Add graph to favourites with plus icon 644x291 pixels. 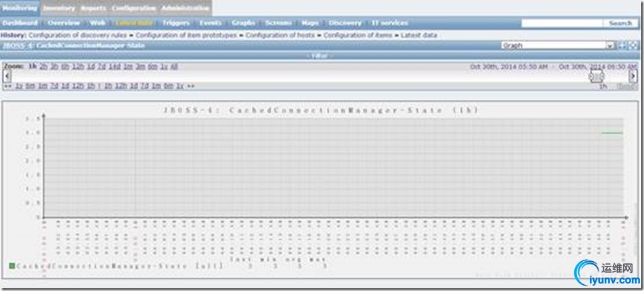point(622,45)
